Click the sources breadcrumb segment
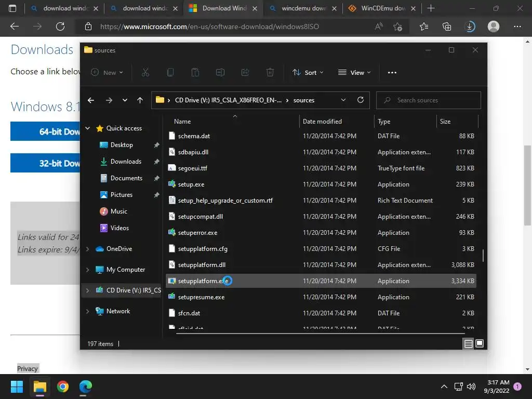 [303, 100]
